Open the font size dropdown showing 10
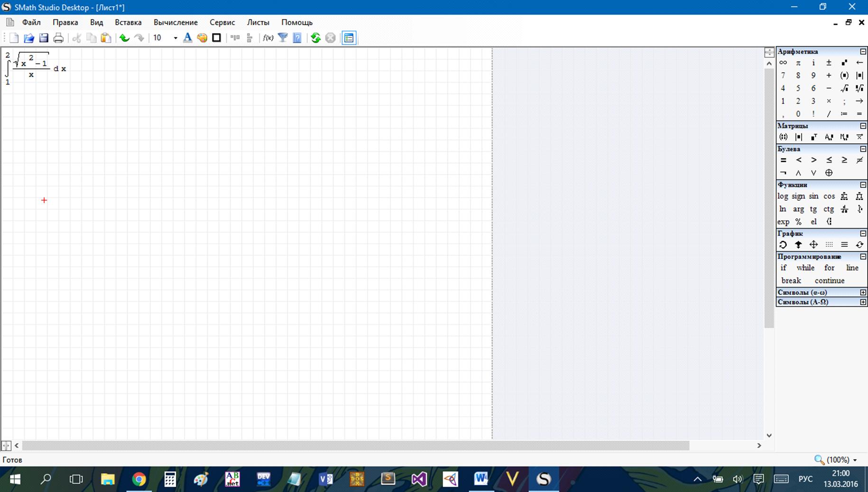This screenshot has height=492, width=868. coord(175,38)
